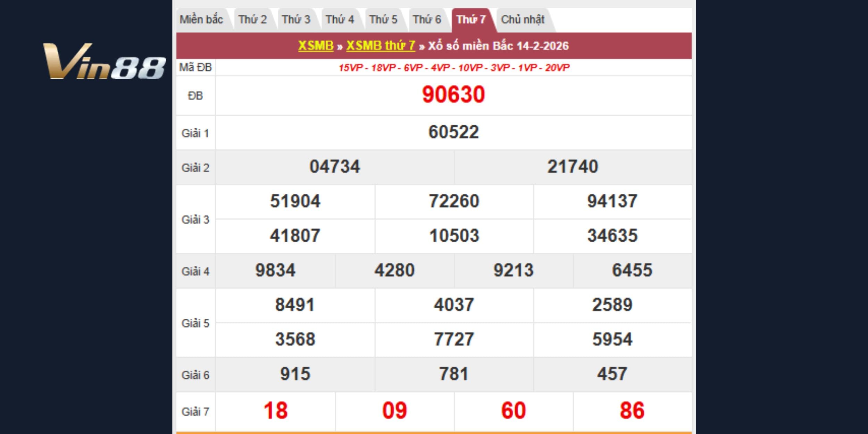Click the Vin88 logo
Viewport: 868px width, 434px height.
(x=104, y=61)
